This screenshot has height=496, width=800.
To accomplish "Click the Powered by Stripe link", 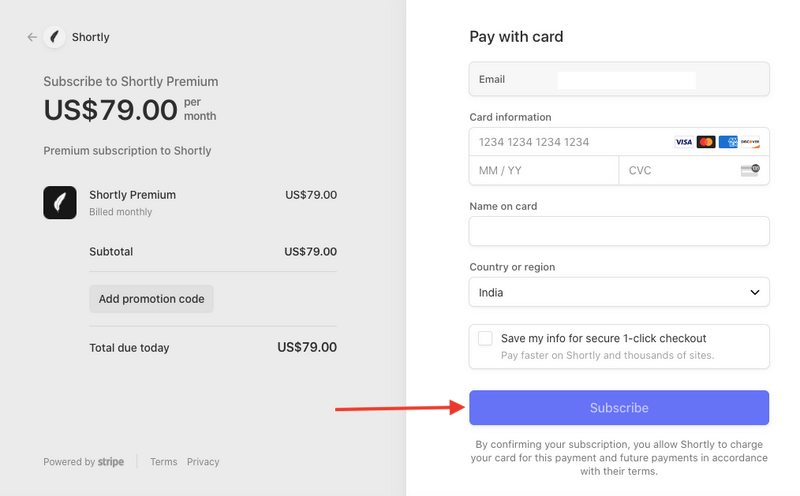I will 84,462.
